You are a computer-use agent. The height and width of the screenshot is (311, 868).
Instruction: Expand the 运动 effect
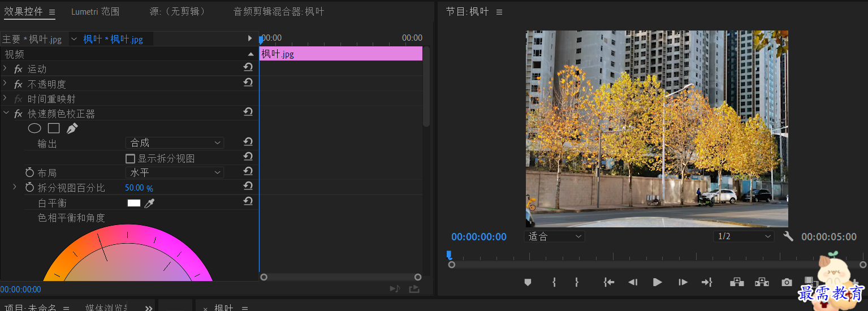coord(5,68)
